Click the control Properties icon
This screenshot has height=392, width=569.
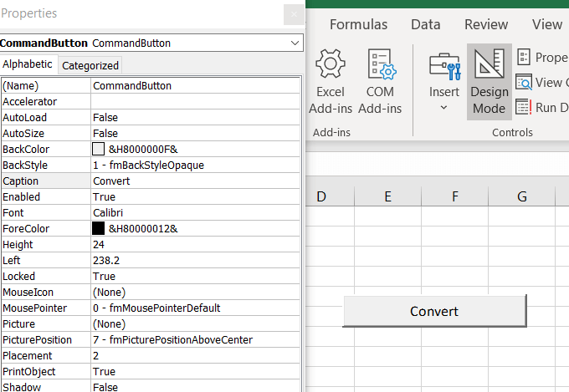pos(525,57)
